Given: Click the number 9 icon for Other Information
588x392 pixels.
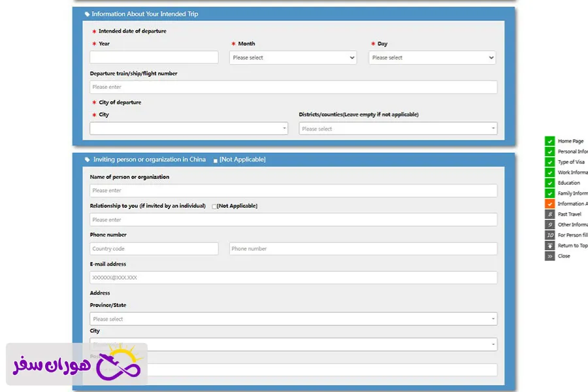Looking at the screenshot, I should coord(549,225).
